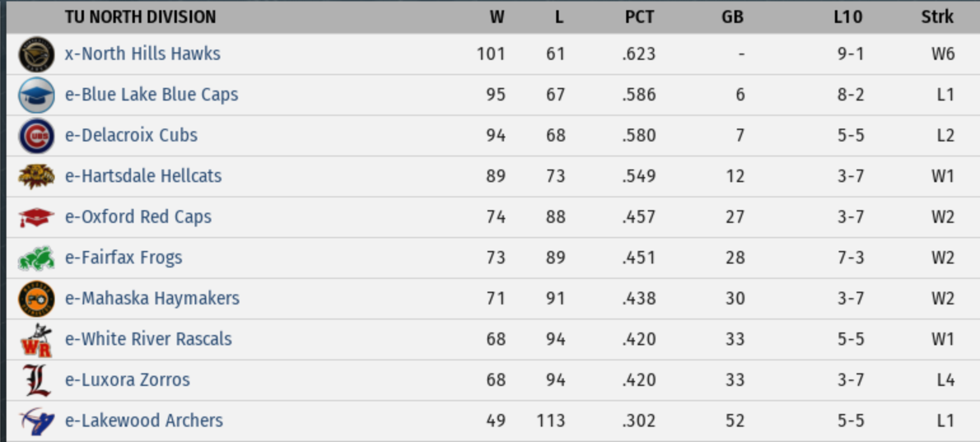Click the Hartsdale Hellcats team logo

click(x=36, y=176)
